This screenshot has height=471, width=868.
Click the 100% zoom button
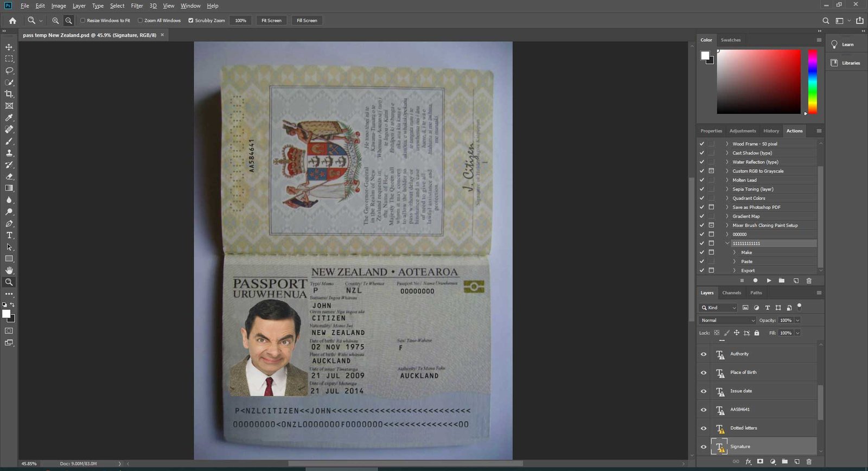pos(240,21)
